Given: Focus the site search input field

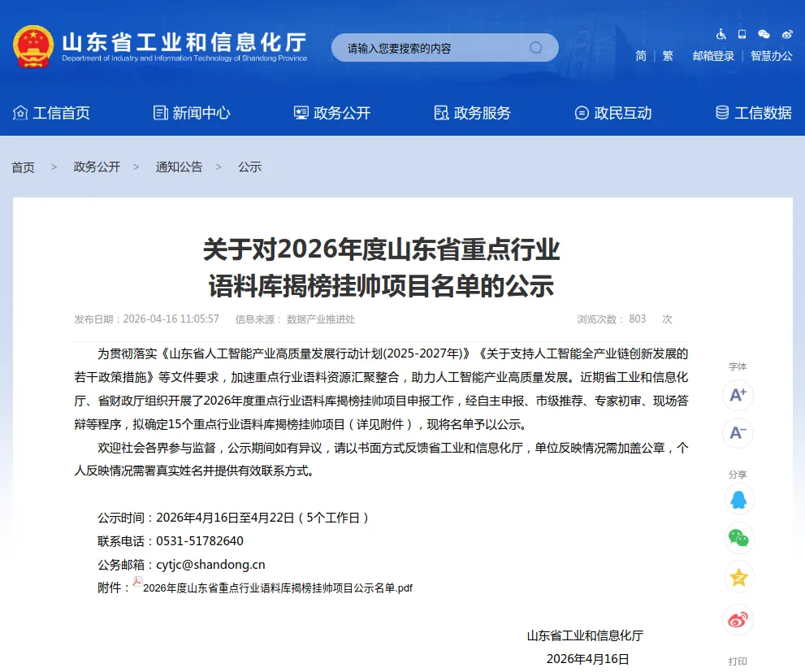Looking at the screenshot, I should pos(444,48).
